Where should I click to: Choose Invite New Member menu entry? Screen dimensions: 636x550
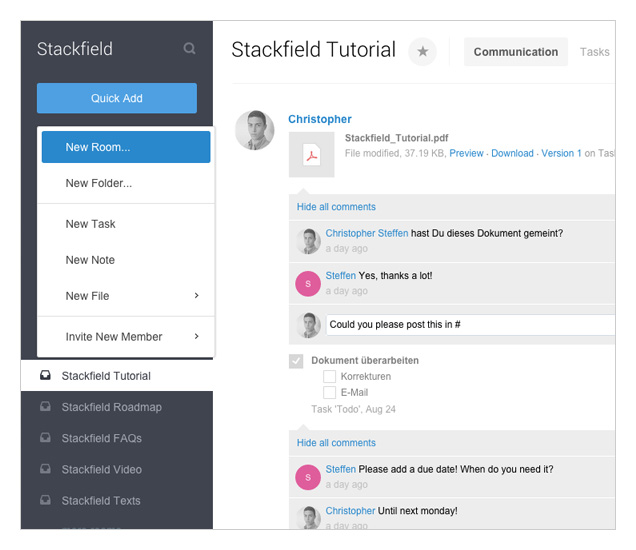point(126,337)
